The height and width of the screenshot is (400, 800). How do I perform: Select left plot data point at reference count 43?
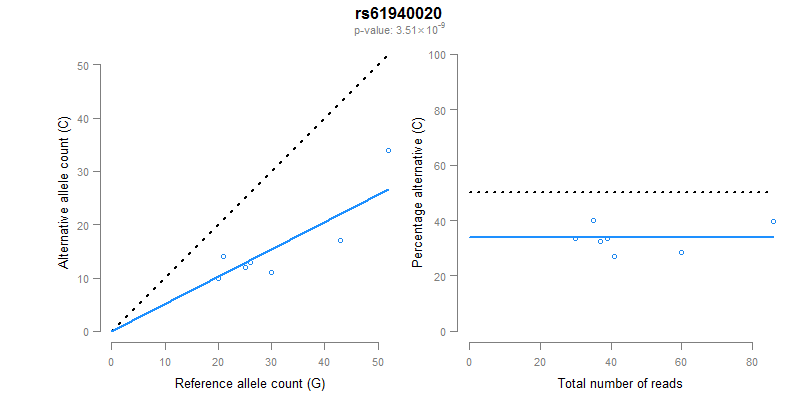pyautogui.click(x=340, y=240)
